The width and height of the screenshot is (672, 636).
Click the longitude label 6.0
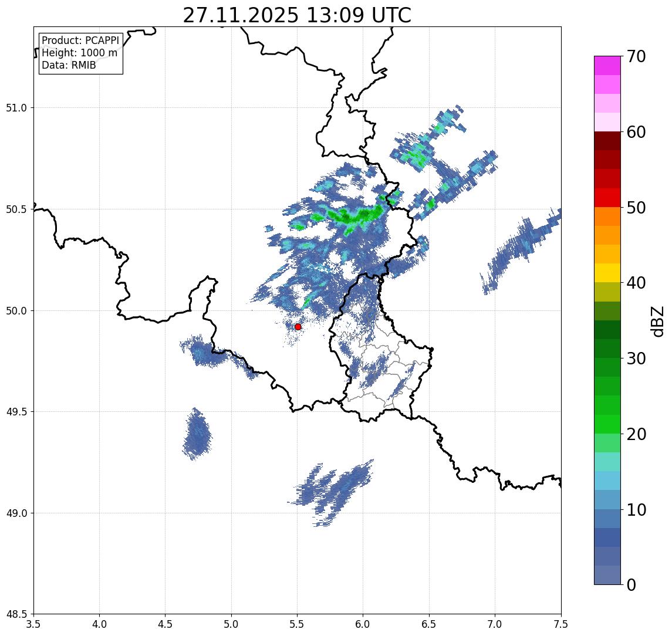click(363, 624)
